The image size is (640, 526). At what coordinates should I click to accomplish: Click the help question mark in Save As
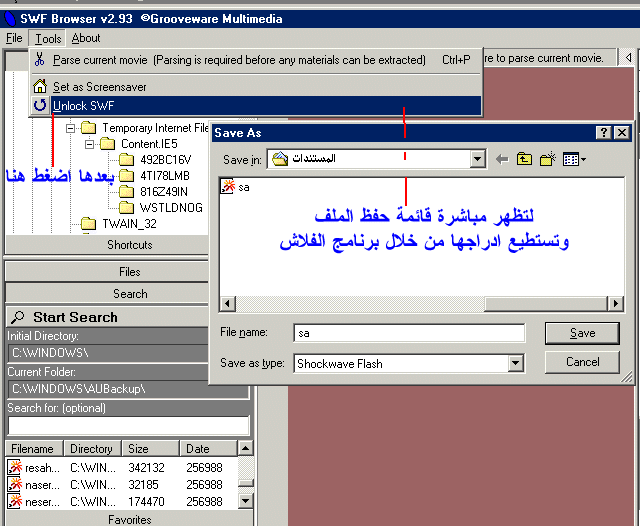pos(603,133)
